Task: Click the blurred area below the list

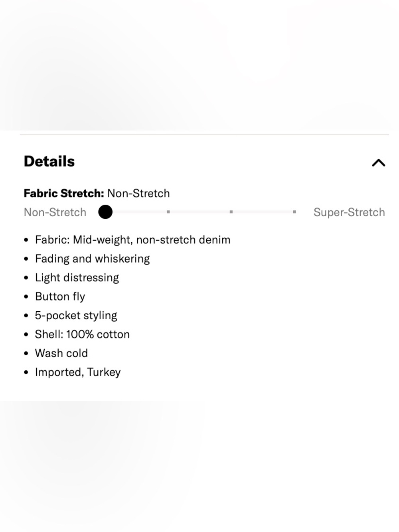Action: click(199, 466)
